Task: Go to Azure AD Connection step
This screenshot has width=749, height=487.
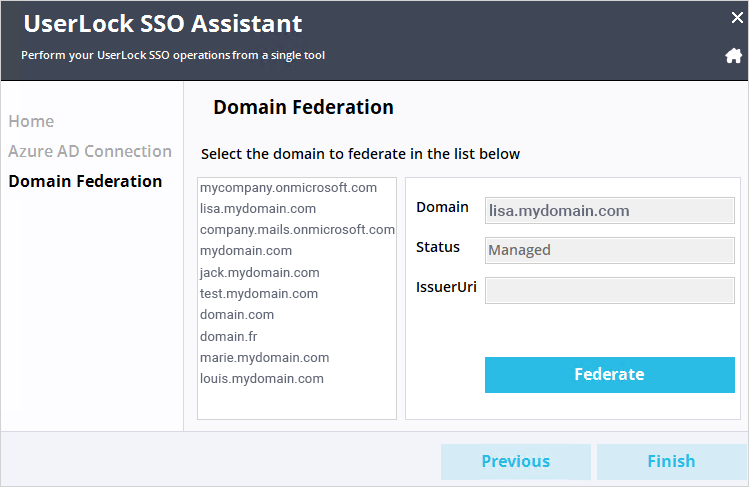Action: click(90, 151)
